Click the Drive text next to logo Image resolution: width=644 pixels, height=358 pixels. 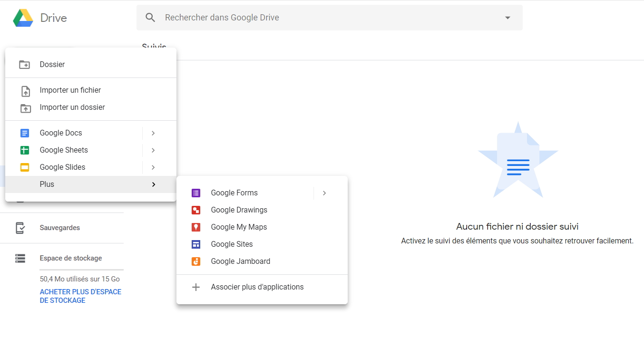[54, 18]
